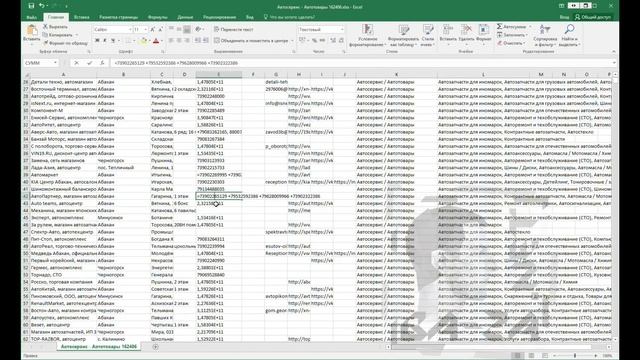Viewport: 640px width, 360px height.
Task: Switch to Вставка tab
Action: click(82, 17)
